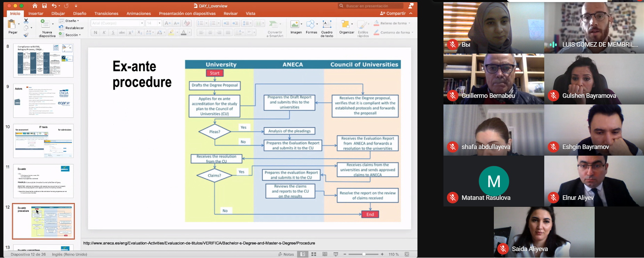This screenshot has width=644, height=258.
Task: Insert a Cuadro de texto
Action: tap(327, 29)
